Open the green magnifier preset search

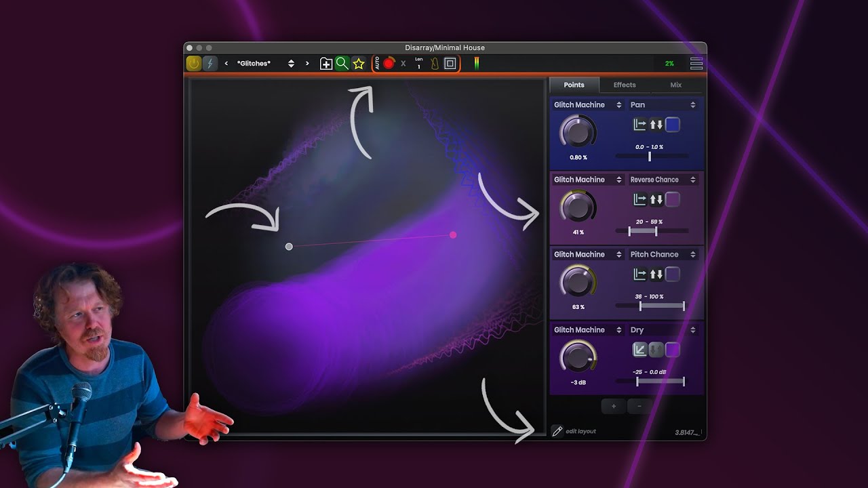pyautogui.click(x=342, y=63)
